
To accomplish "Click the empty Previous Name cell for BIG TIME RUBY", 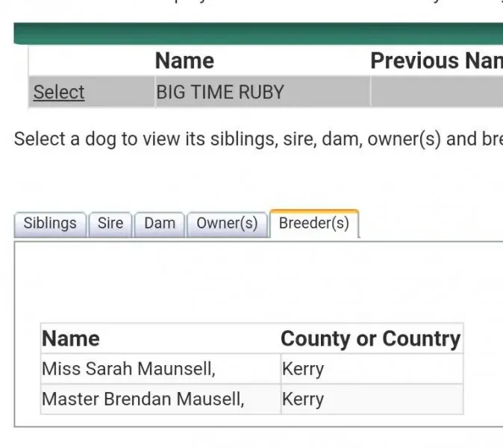I will click(436, 93).
